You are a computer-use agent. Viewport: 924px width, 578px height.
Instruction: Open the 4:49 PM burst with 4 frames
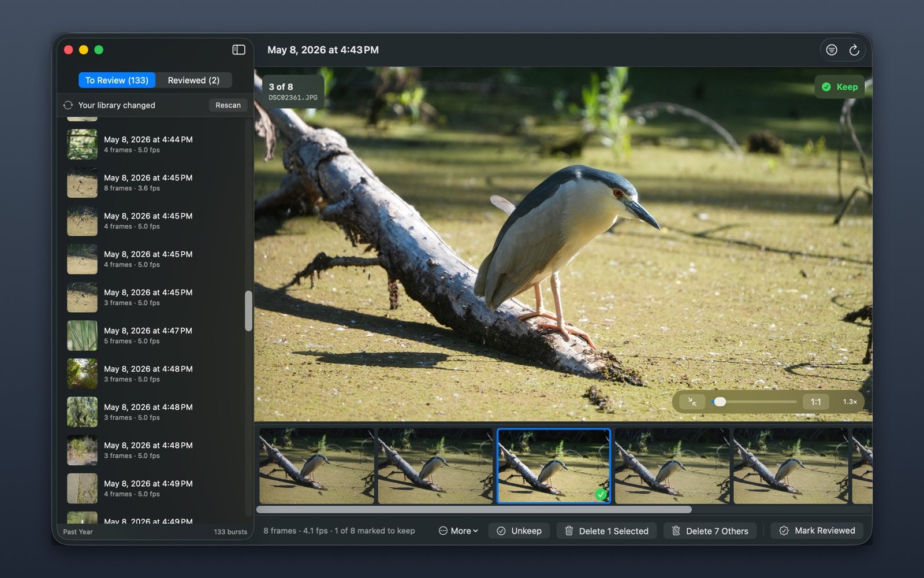coord(155,488)
